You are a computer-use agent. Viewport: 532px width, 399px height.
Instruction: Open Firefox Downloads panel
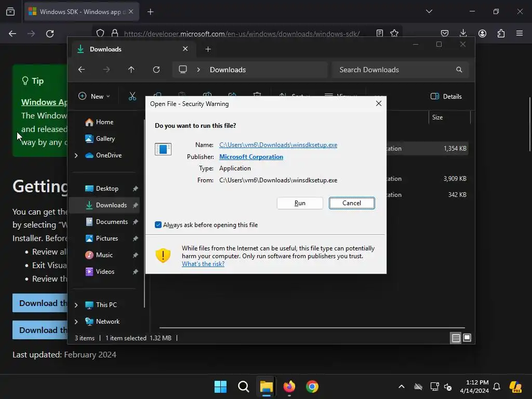click(463, 33)
